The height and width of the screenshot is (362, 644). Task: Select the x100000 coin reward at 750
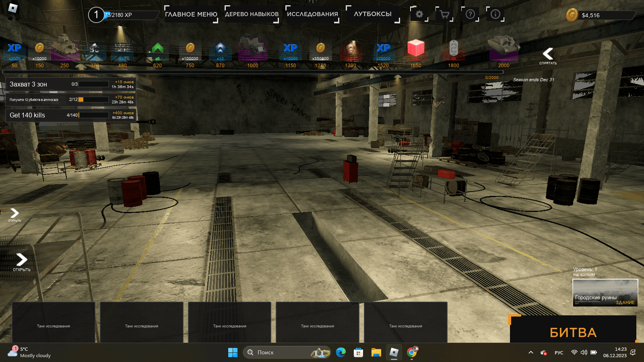[190, 51]
